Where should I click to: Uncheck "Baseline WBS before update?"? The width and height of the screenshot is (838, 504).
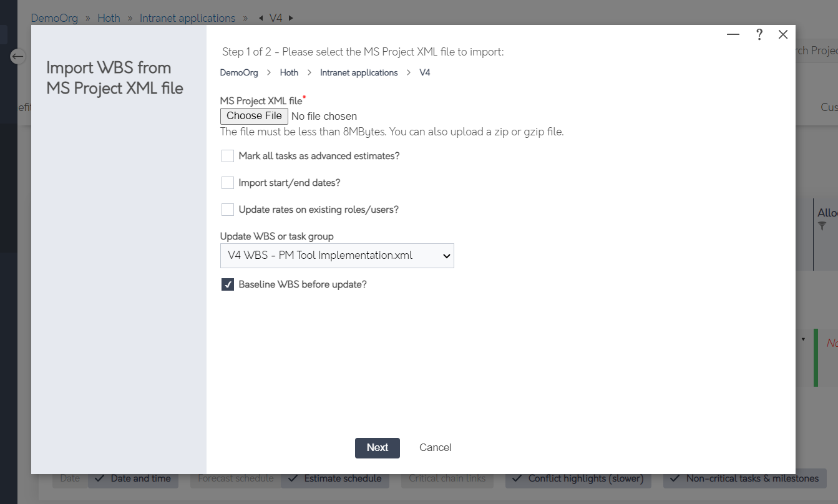pos(227,284)
